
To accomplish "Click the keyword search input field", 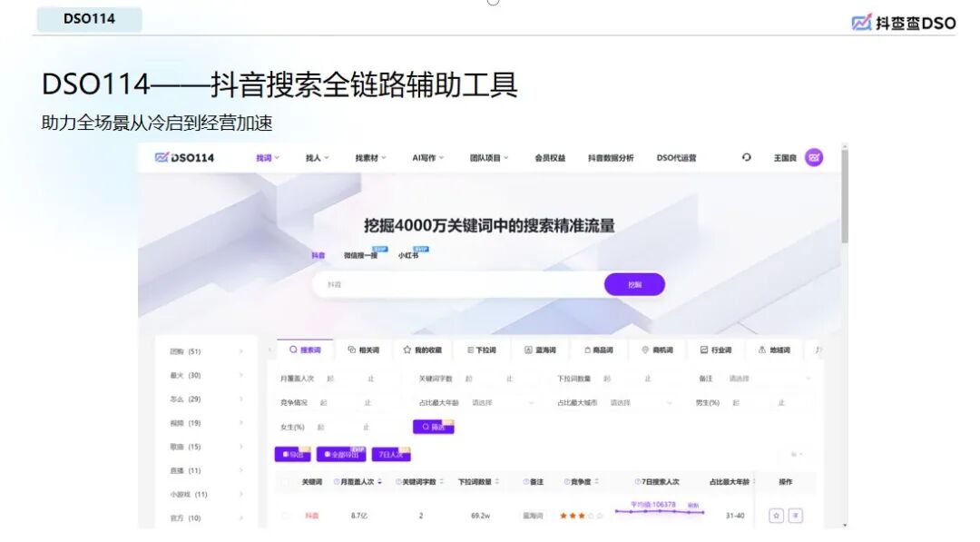I will (x=454, y=284).
